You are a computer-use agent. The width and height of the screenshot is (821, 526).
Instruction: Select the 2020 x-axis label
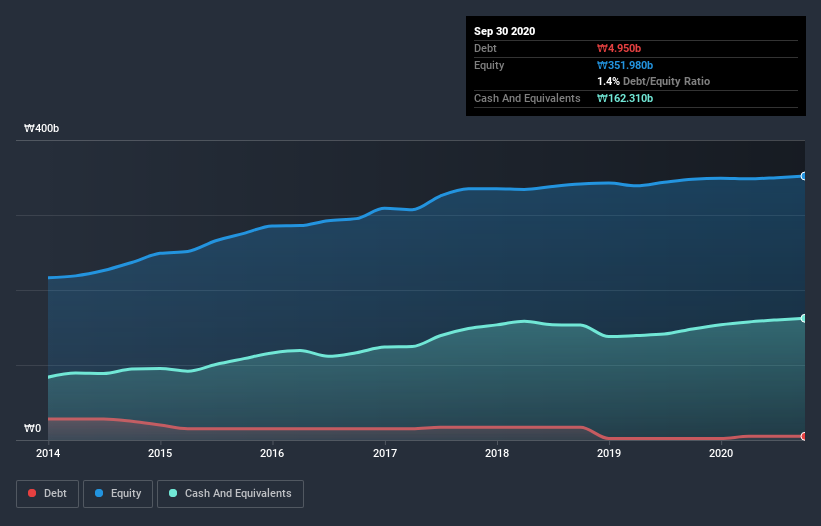pyautogui.click(x=720, y=453)
